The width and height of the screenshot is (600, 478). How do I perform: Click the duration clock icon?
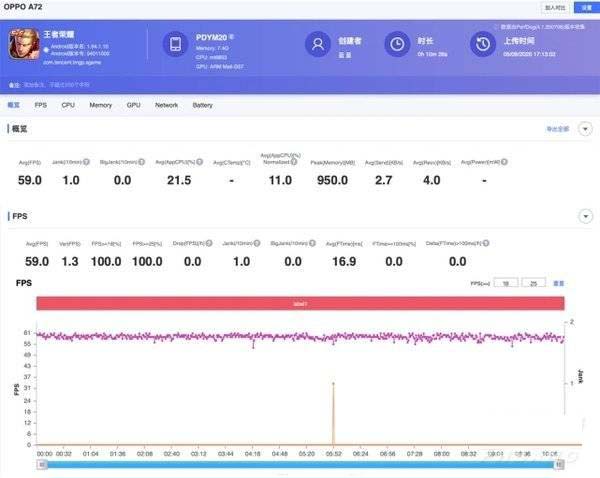397,44
